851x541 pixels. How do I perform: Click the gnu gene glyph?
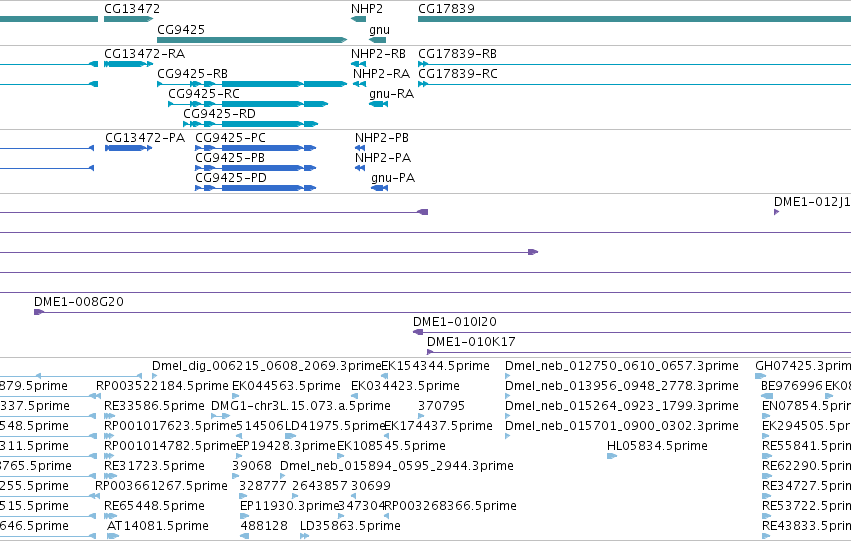pyautogui.click(x=378, y=40)
